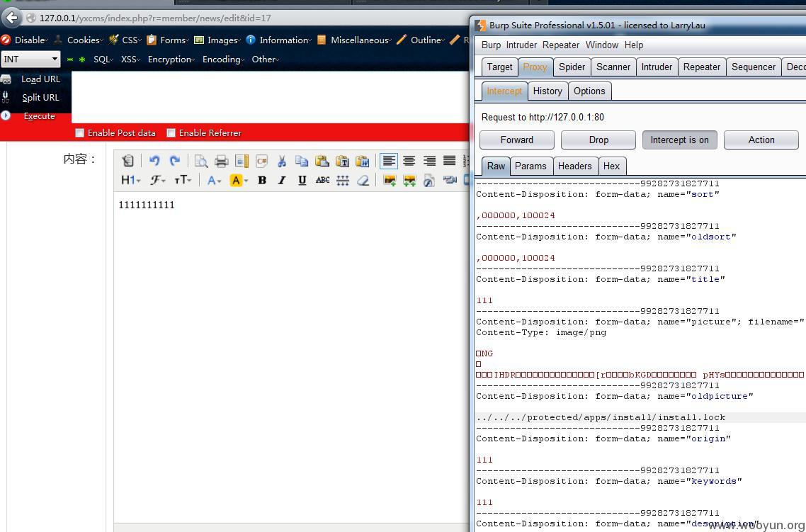Toggle Intercept is on button
The width and height of the screenshot is (806, 532).
(679, 140)
